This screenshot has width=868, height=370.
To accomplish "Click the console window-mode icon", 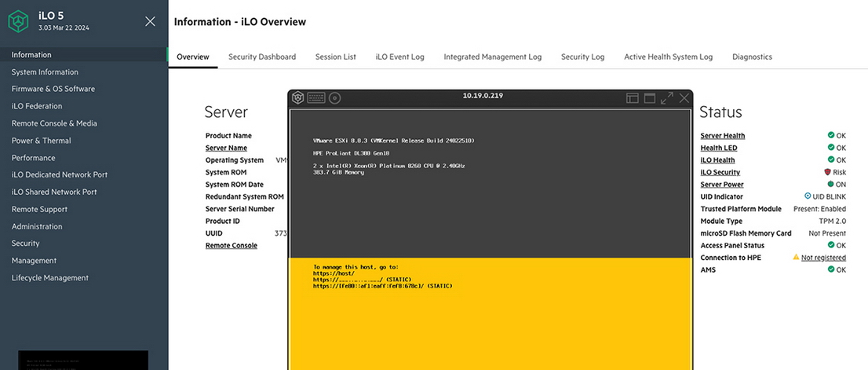I will (x=650, y=98).
